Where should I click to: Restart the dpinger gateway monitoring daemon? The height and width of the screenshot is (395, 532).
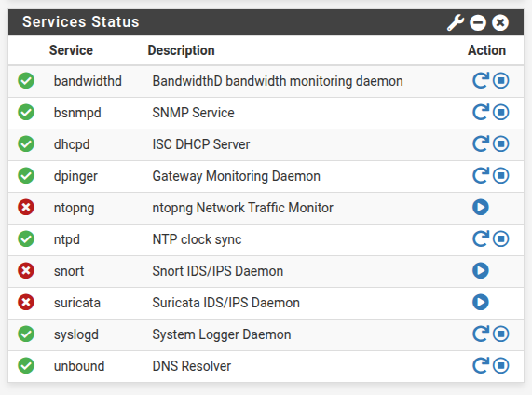click(x=481, y=175)
